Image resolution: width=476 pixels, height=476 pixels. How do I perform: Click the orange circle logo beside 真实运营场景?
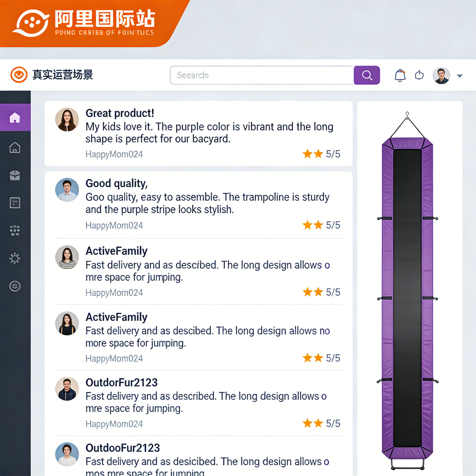click(x=19, y=75)
